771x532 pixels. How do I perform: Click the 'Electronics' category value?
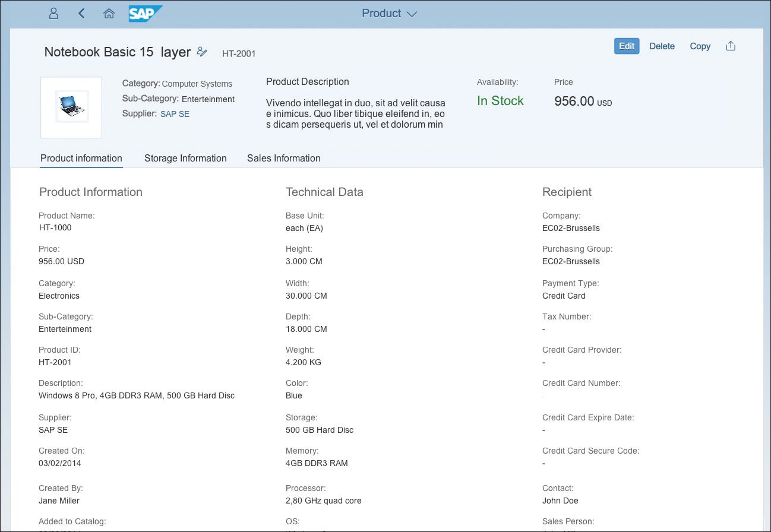(59, 296)
